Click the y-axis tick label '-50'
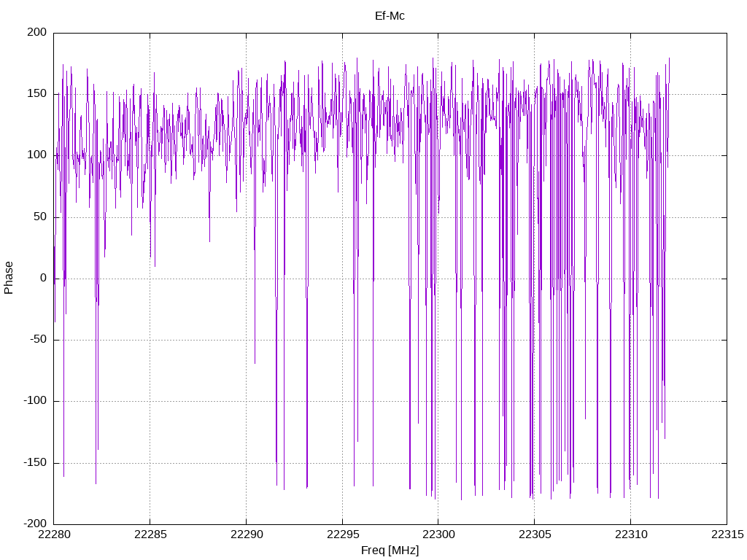747x560 pixels. tap(39, 340)
